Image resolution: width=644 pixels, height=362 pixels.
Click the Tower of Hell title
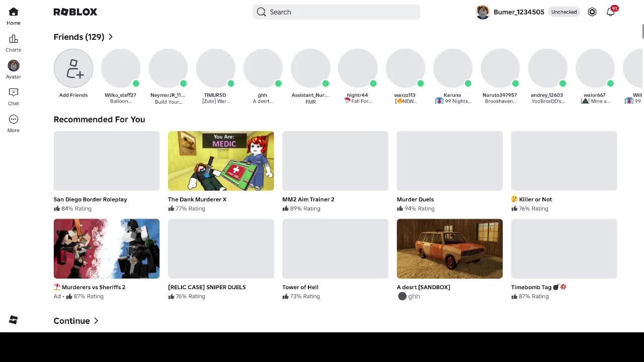[300, 287]
